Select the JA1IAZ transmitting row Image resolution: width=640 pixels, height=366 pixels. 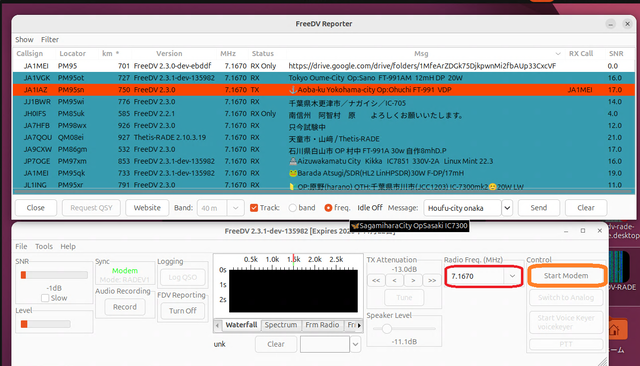click(324, 90)
